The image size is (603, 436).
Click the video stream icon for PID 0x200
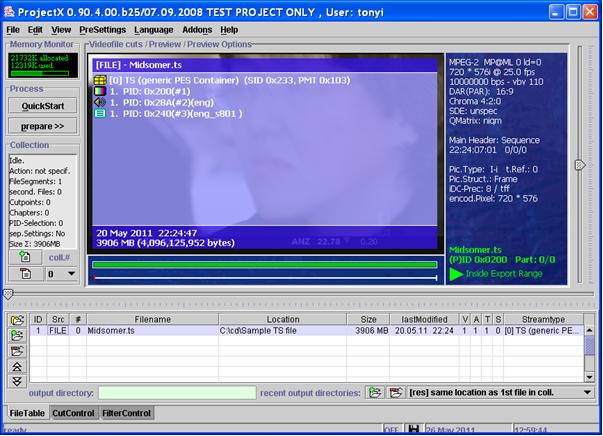100,91
